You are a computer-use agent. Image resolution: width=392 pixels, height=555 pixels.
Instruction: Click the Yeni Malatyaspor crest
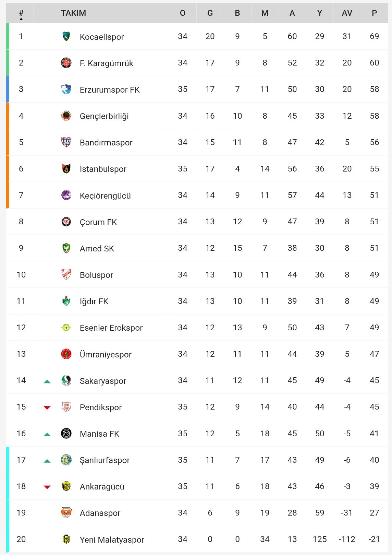coord(66,539)
